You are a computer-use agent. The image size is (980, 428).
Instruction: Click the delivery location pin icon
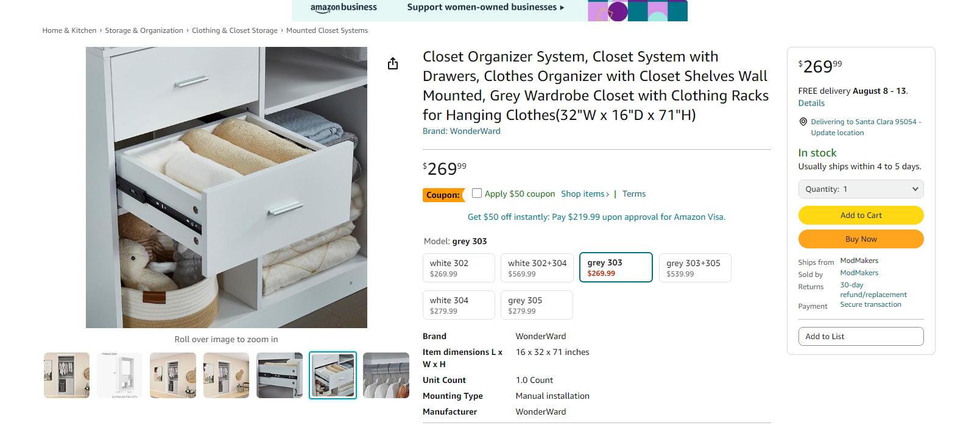tap(803, 122)
